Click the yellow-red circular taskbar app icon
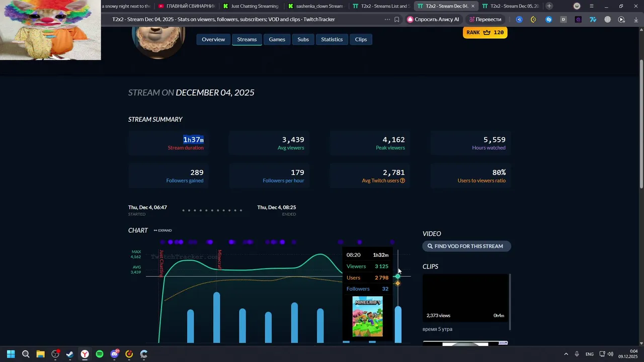The height and width of the screenshot is (362, 644). click(129, 354)
